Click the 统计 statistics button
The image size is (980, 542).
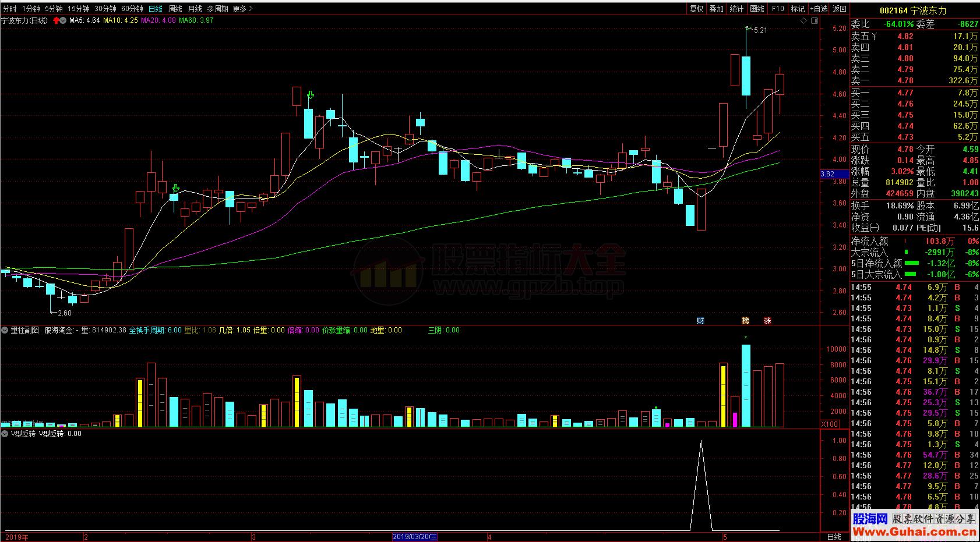(x=737, y=9)
